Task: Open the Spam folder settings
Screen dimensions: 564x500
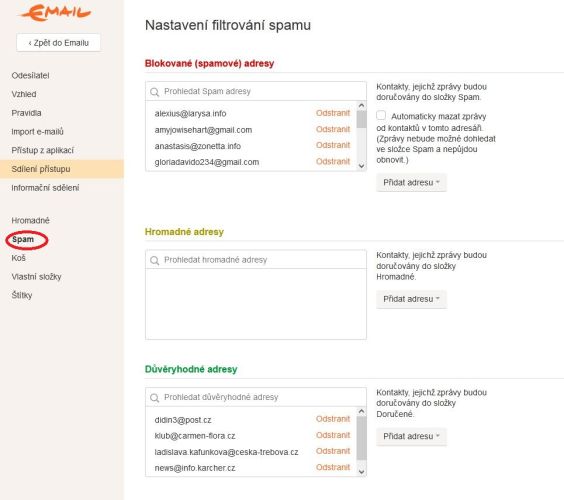Action: coord(23,240)
